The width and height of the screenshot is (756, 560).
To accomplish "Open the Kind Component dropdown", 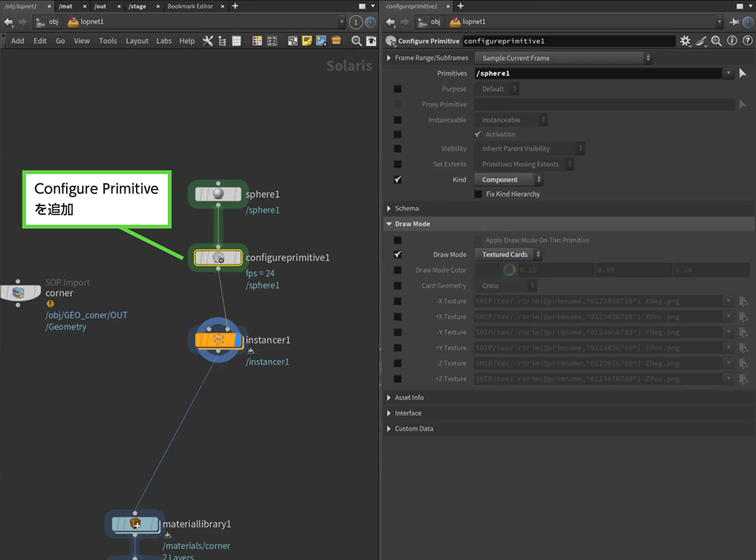I will (x=508, y=180).
